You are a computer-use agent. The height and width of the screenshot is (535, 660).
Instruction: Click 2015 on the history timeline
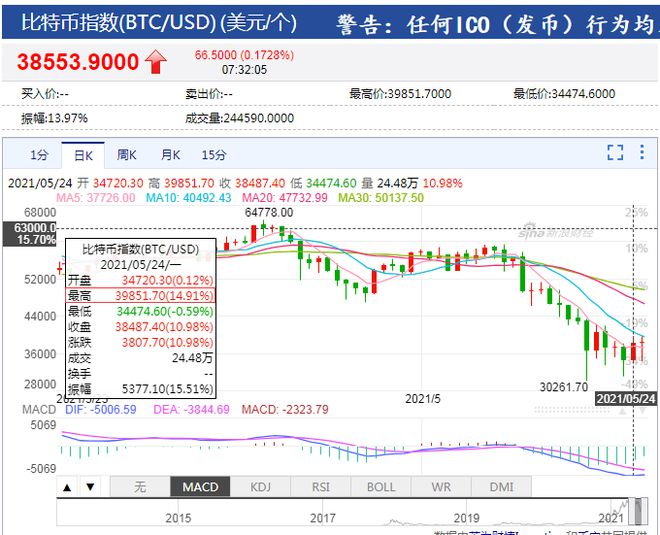pos(178,518)
